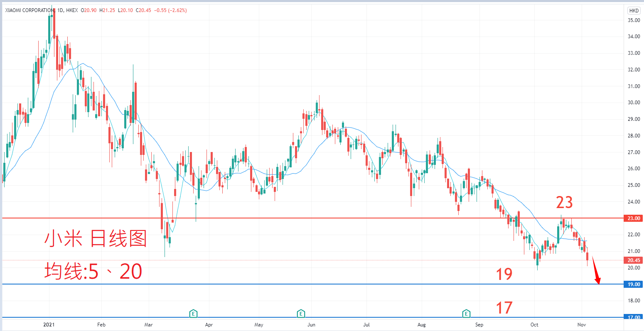Click the May label on time axis
This screenshot has width=644, height=331.
tap(259, 325)
